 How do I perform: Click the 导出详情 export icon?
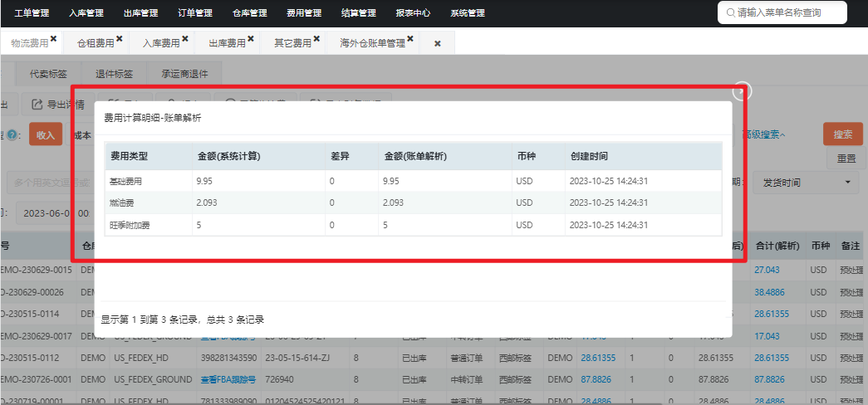[x=37, y=105]
